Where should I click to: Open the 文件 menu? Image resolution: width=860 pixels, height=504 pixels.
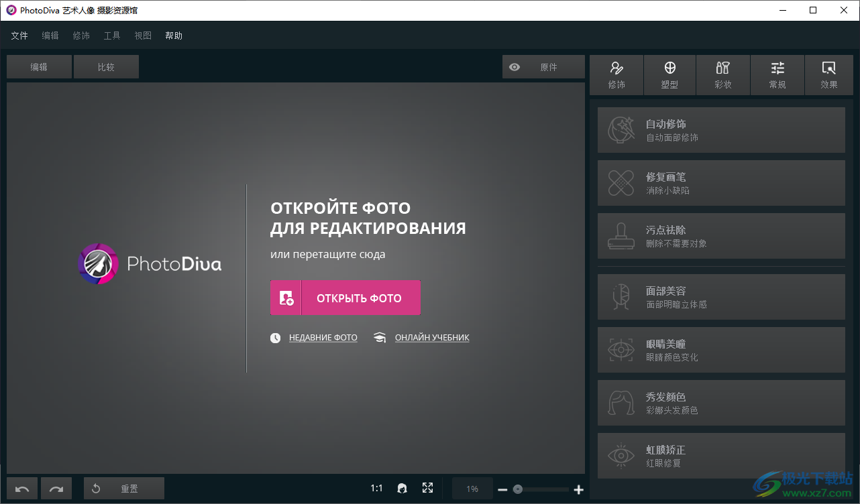(19, 36)
